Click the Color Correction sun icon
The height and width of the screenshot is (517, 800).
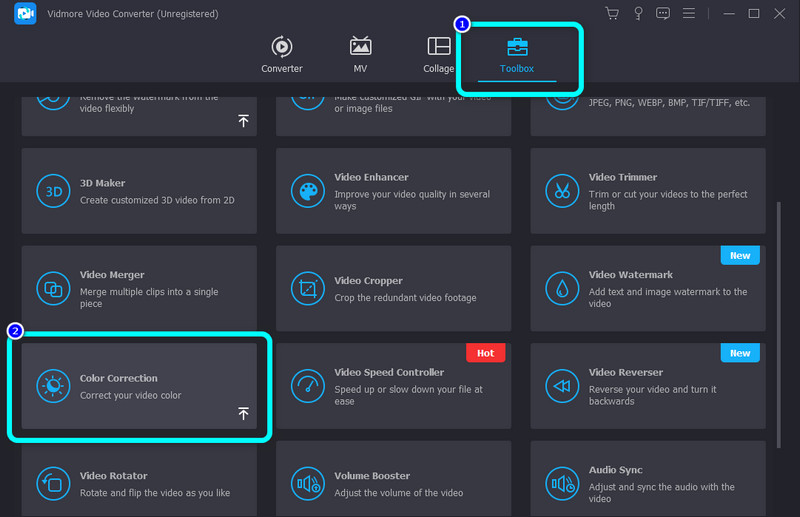click(x=51, y=386)
